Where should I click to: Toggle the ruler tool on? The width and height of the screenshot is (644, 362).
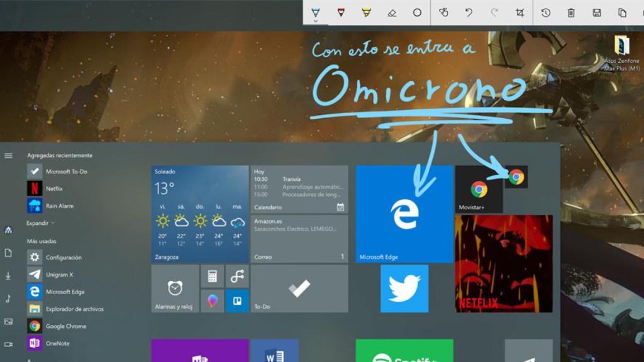(x=417, y=11)
